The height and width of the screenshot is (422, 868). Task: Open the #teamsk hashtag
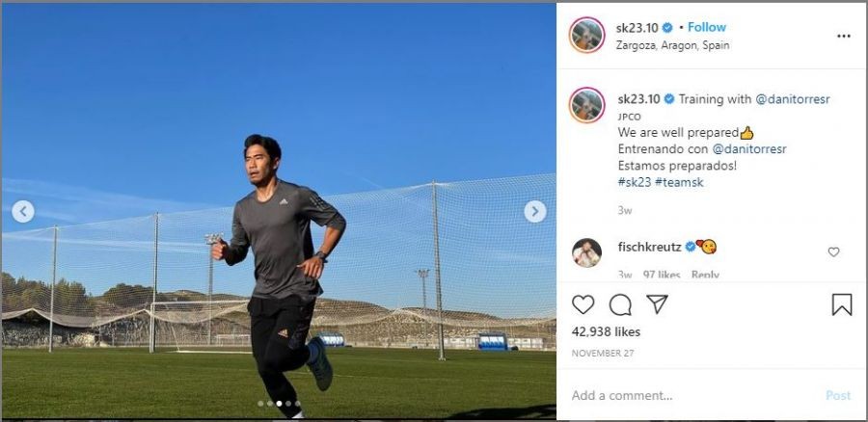click(x=679, y=182)
